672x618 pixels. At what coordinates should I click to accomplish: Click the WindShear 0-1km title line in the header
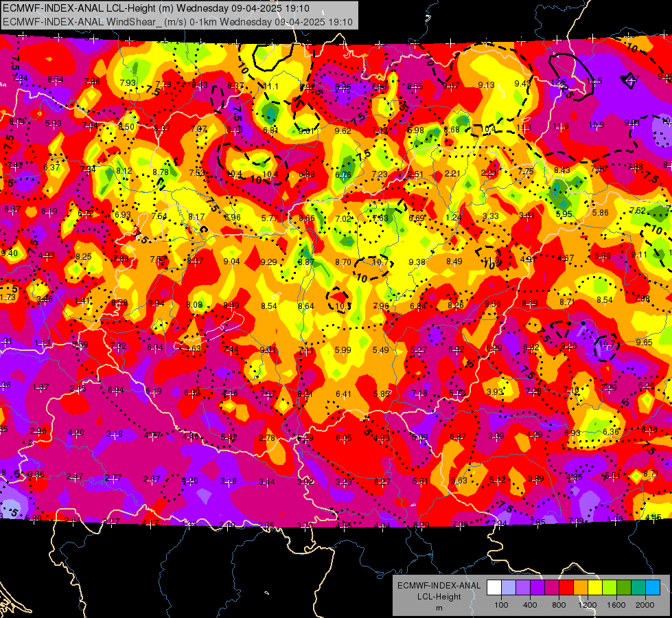point(177,22)
